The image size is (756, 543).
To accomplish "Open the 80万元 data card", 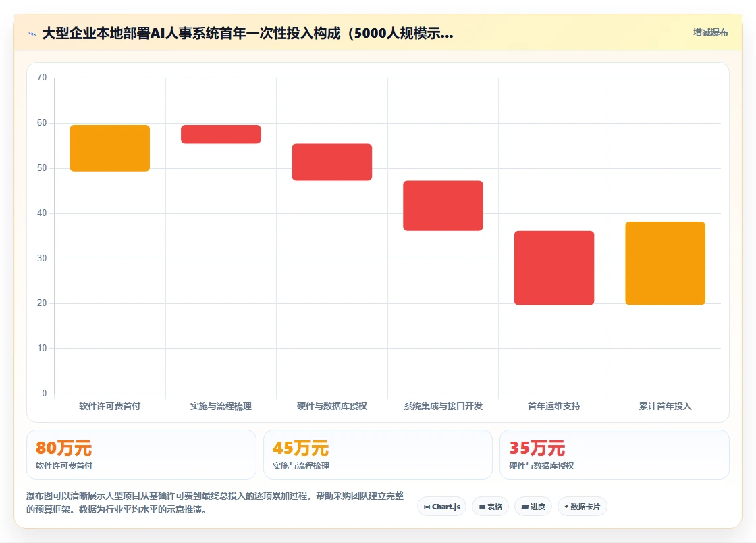I will tap(141, 455).
